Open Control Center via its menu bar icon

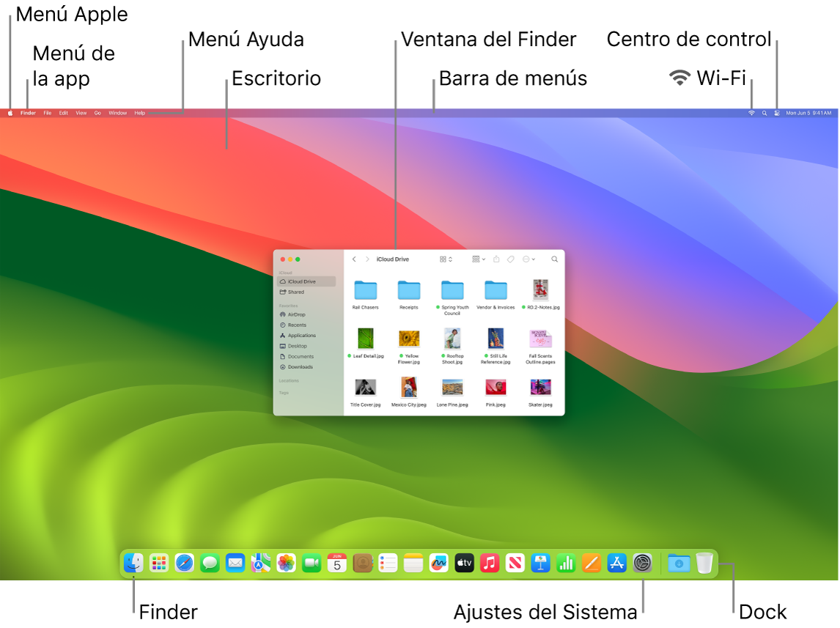click(775, 113)
